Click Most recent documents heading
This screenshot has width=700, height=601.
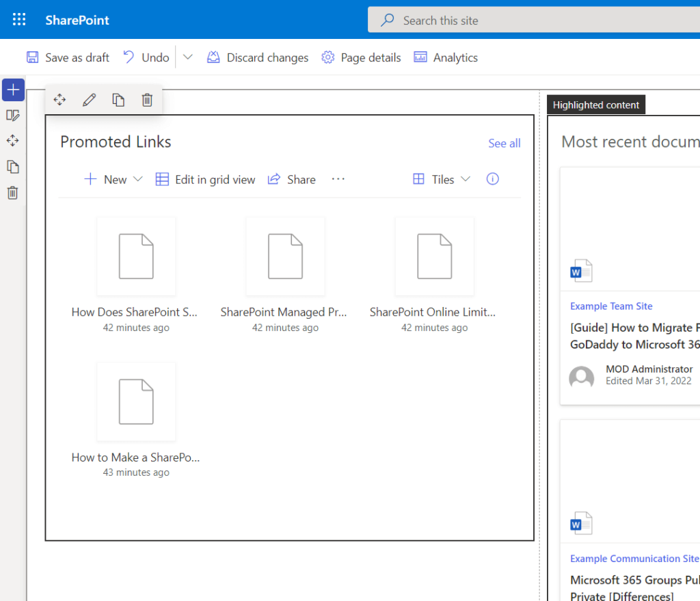click(x=630, y=142)
